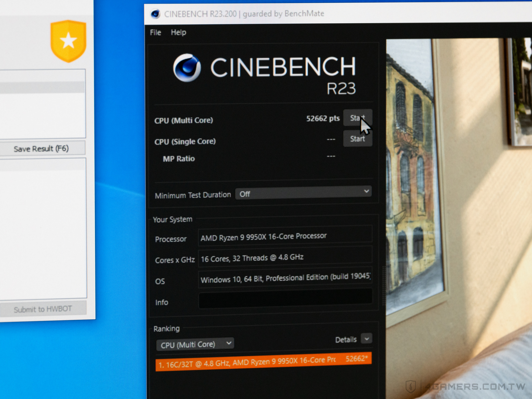Click the Your System section heading
This screenshot has width=532, height=399.
[173, 219]
